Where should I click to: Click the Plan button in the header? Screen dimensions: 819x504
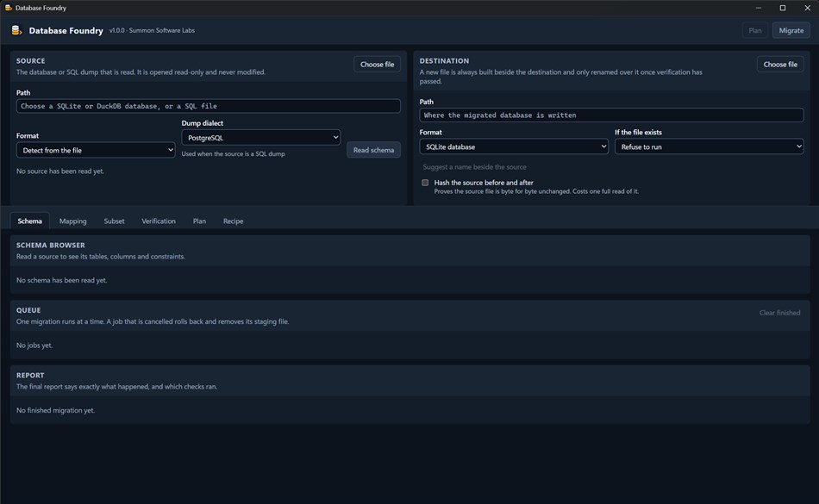754,30
